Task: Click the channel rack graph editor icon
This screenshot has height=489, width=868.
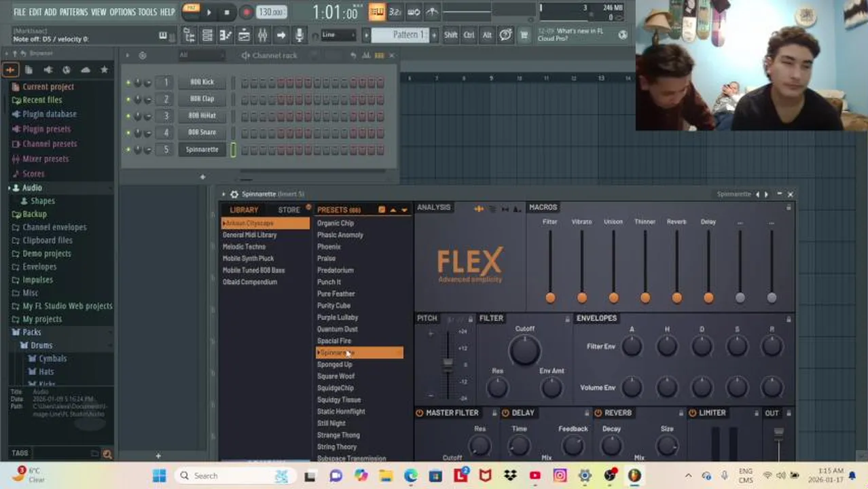Action: click(x=367, y=56)
